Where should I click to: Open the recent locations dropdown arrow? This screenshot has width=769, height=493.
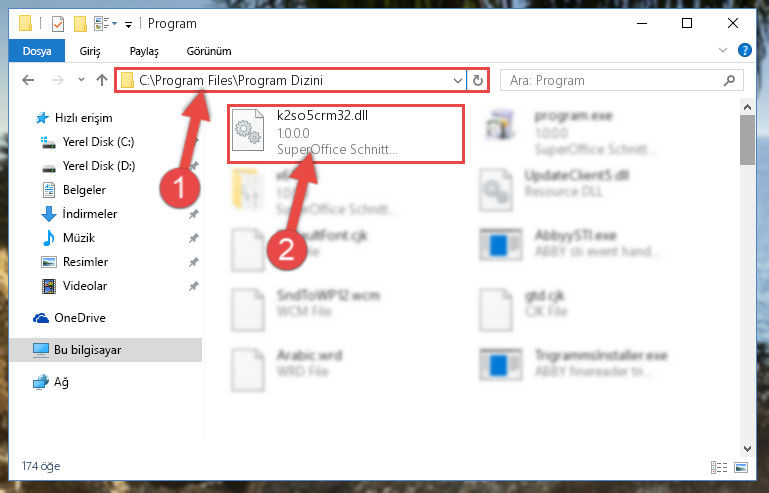[81, 79]
